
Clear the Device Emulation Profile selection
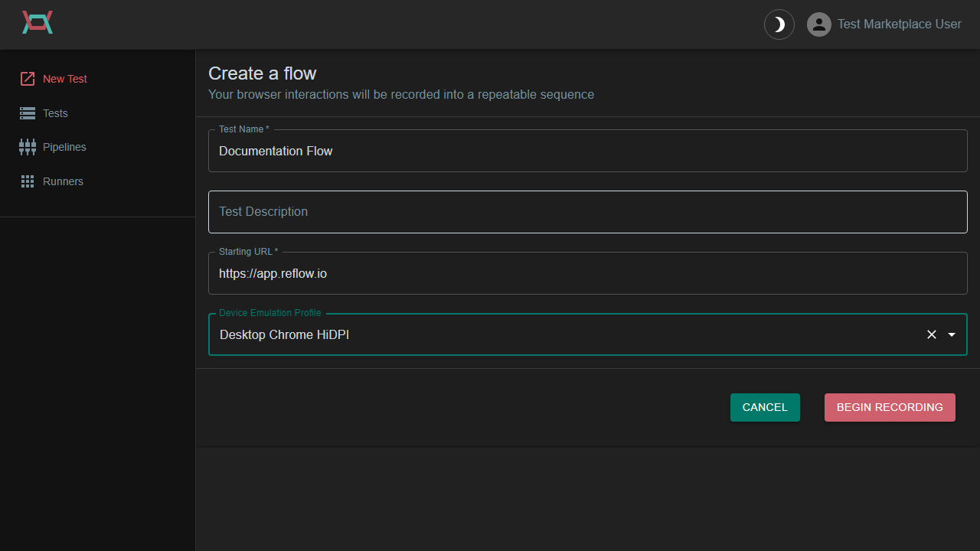tap(932, 334)
